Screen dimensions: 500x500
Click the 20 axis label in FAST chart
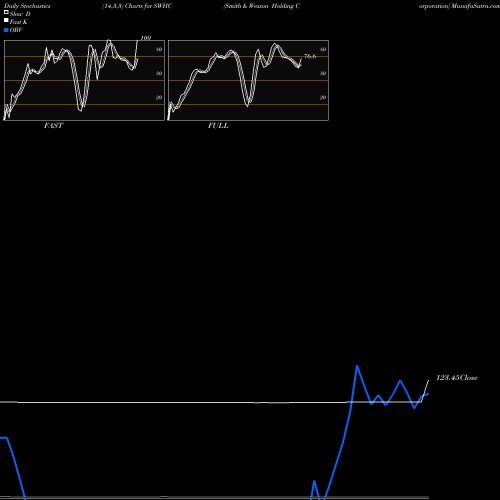tap(159, 97)
